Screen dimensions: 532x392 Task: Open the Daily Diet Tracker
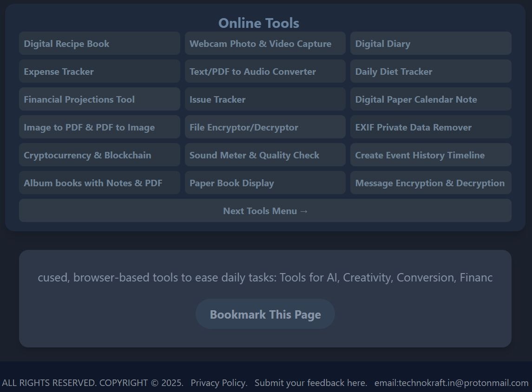click(430, 71)
